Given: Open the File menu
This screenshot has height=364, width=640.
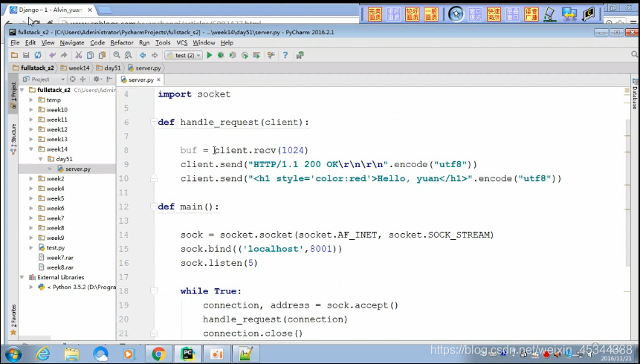Looking at the screenshot, I should [15, 42].
